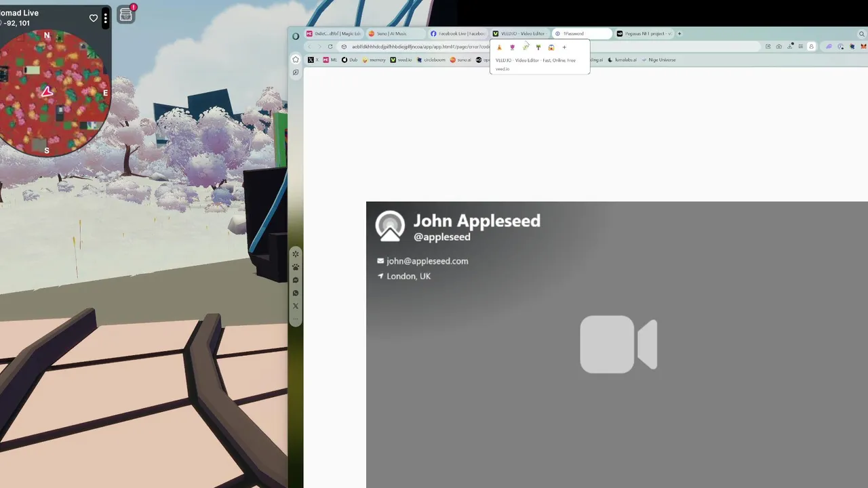Go back in browser history
This screenshot has height=488, width=868.
point(309,47)
